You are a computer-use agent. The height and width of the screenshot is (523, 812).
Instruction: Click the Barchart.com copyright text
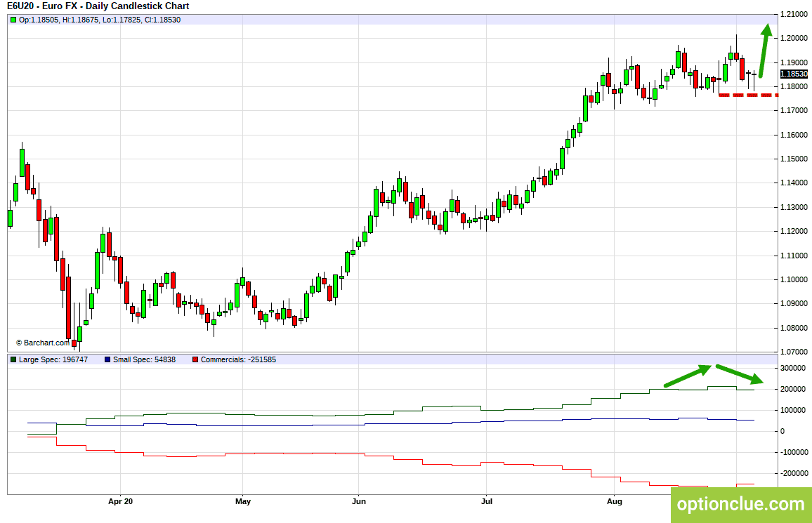point(42,343)
